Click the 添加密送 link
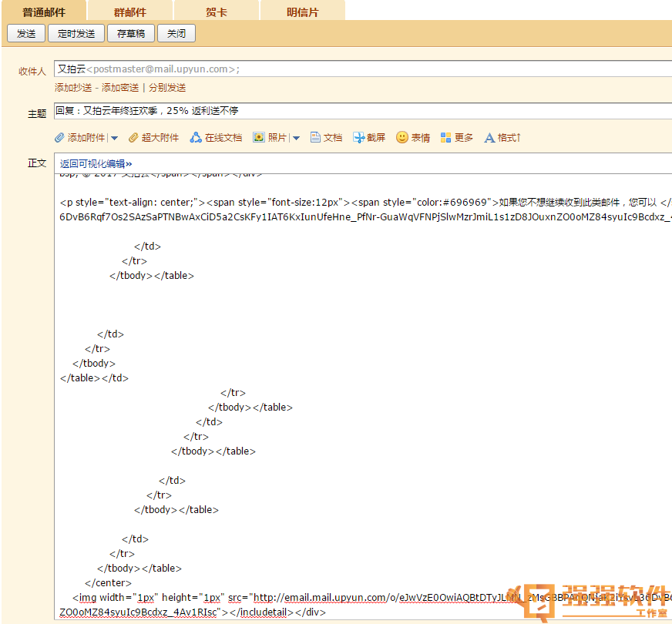The height and width of the screenshot is (624, 672). pos(120,88)
